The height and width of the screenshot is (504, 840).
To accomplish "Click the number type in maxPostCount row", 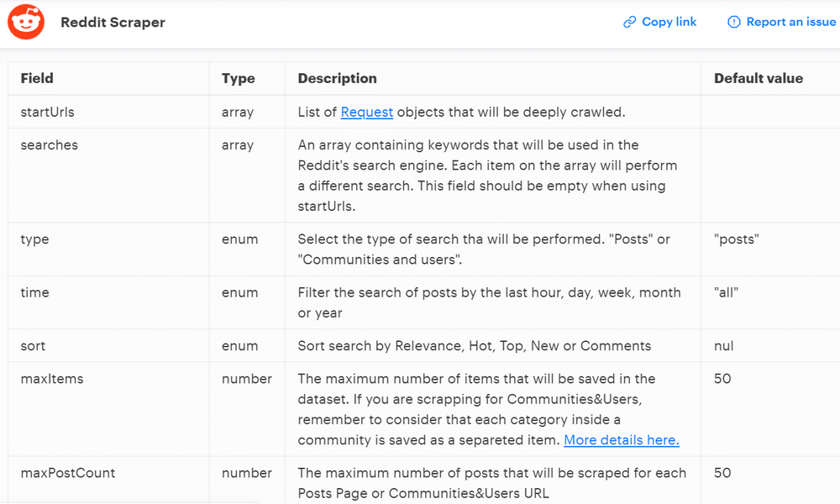I will click(x=247, y=473).
